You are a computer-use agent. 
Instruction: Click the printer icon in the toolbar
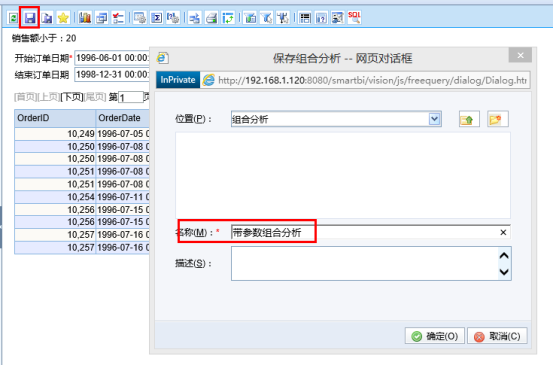(x=211, y=18)
